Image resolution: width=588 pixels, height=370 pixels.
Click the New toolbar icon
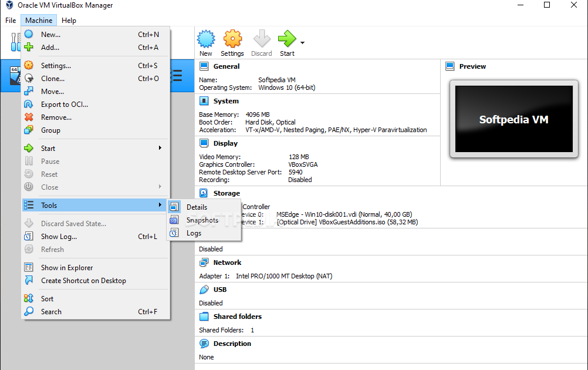[x=206, y=39]
